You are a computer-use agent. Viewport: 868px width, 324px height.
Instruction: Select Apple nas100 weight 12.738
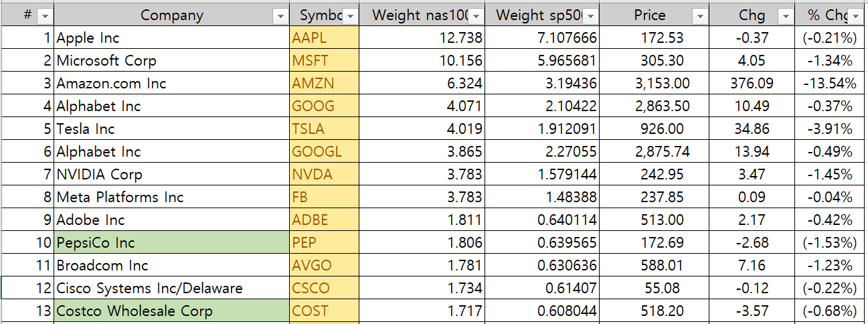(x=422, y=38)
